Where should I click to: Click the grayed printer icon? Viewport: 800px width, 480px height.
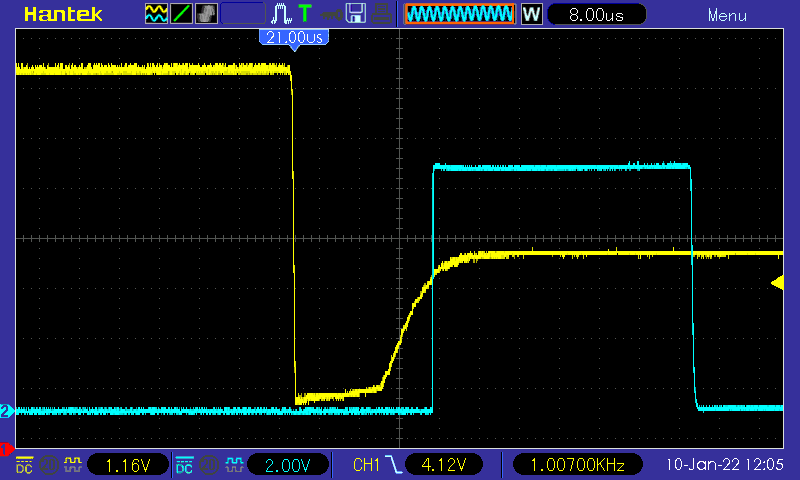click(x=381, y=14)
